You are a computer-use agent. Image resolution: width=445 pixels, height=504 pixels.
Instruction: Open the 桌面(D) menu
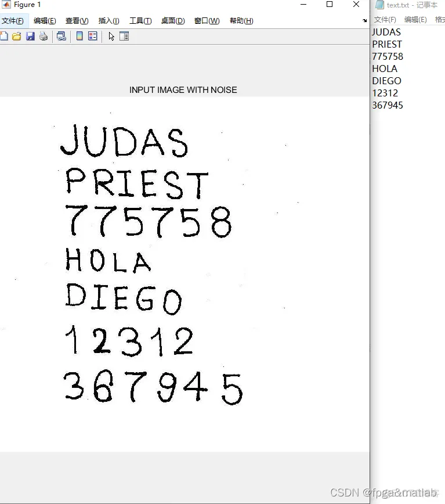tap(173, 21)
